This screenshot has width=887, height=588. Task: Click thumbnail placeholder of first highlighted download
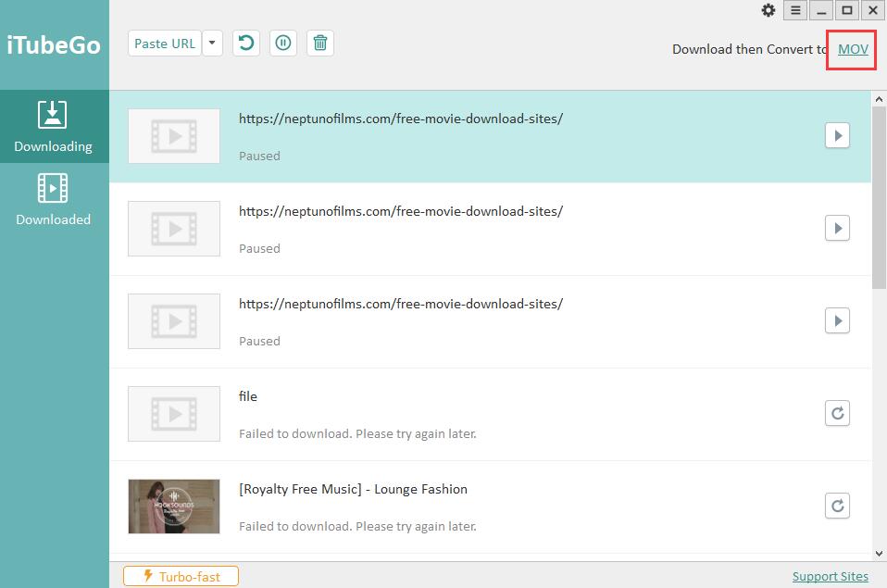point(174,136)
